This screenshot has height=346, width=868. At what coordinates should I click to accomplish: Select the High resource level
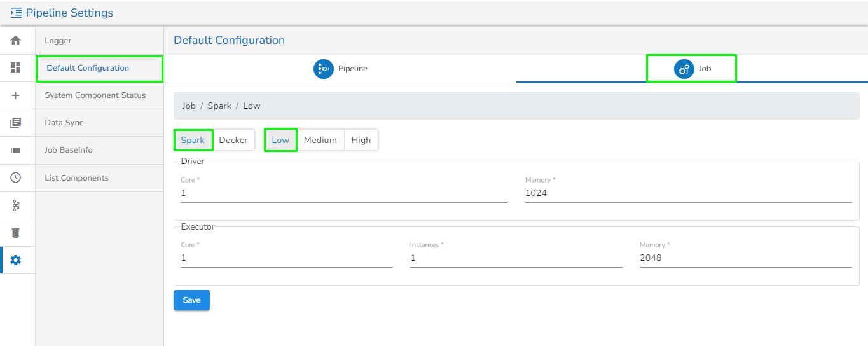coord(361,140)
